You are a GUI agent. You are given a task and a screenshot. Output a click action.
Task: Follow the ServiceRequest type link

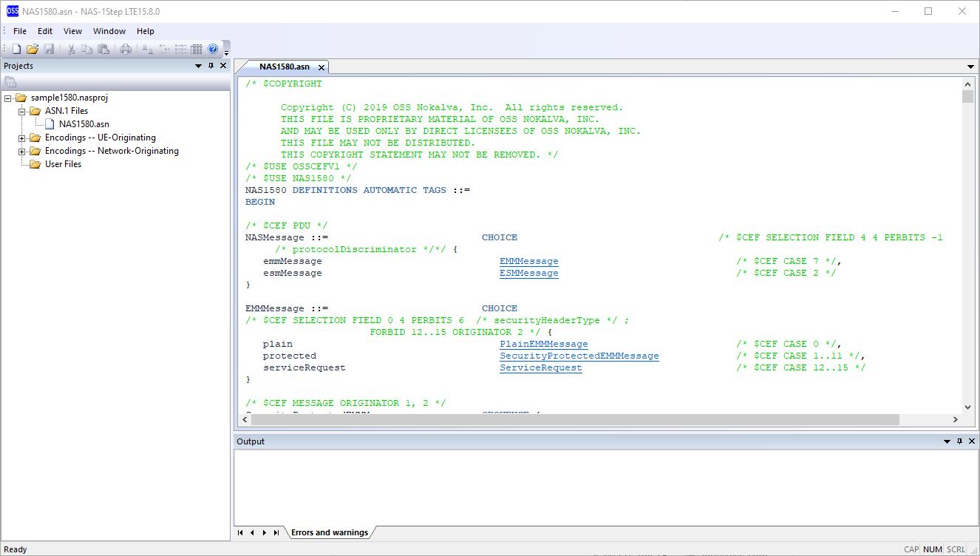541,367
